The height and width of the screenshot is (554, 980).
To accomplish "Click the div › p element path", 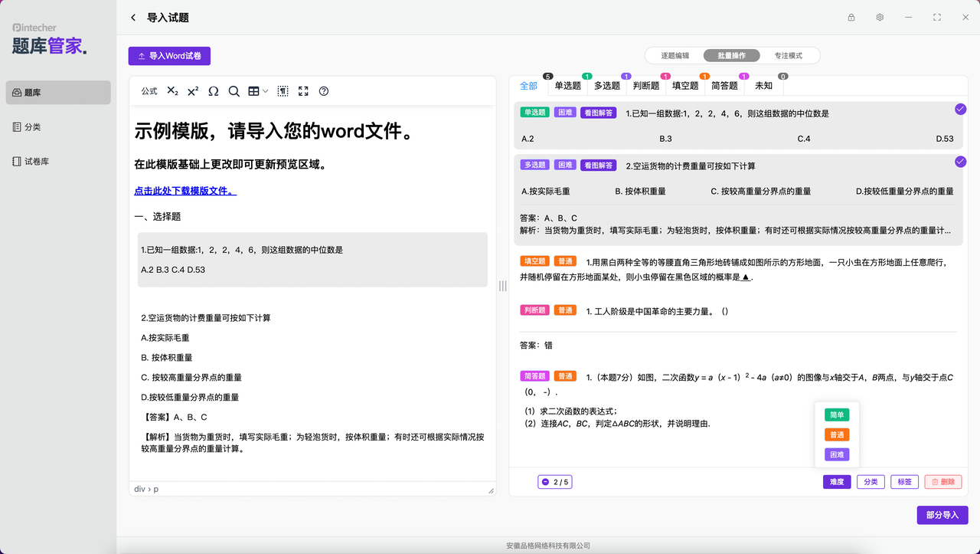I will (146, 489).
